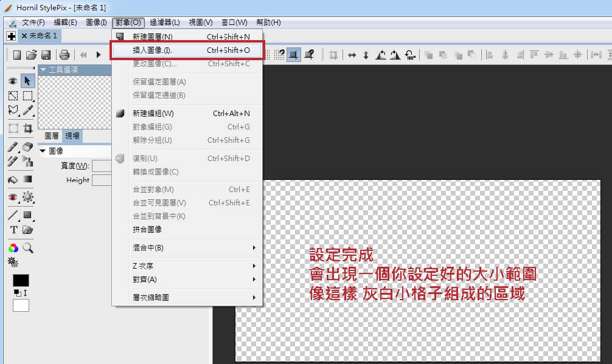Screen dimensions: 612x364
Task: Open the 視圖(V) menu
Action: pyautogui.click(x=201, y=22)
